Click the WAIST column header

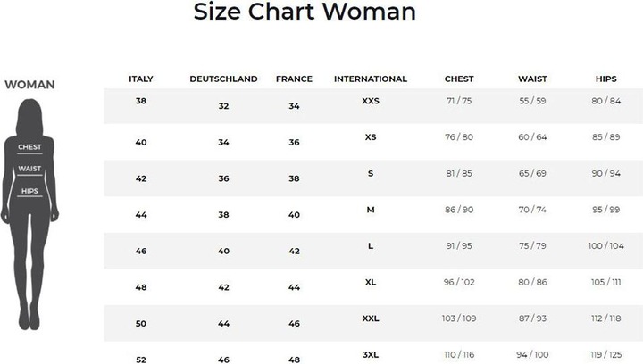pos(532,79)
